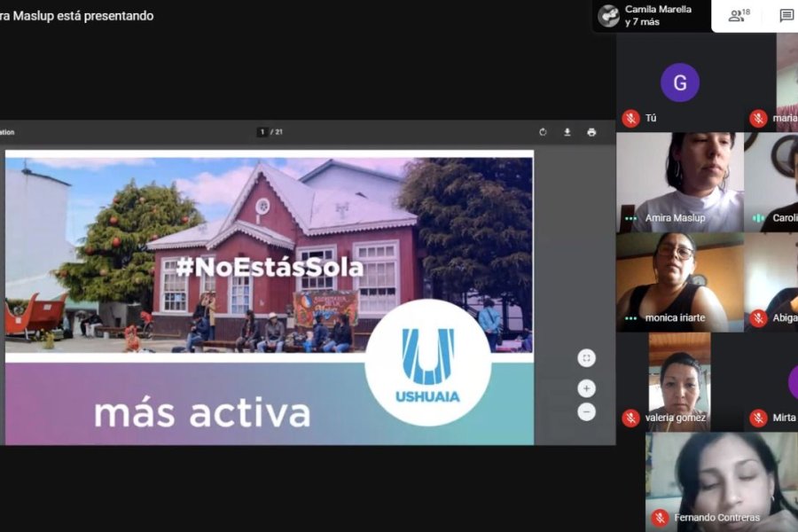Print the presented PDF document

point(591,132)
